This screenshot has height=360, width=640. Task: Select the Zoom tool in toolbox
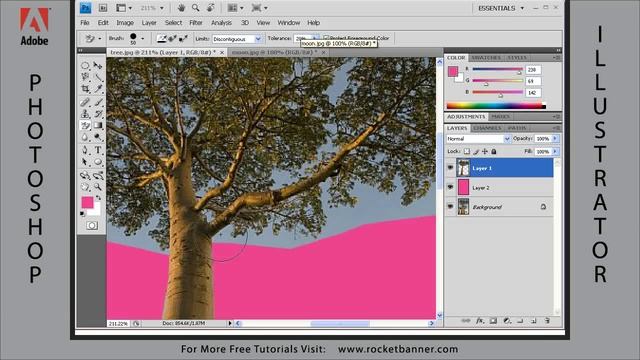coord(98,187)
